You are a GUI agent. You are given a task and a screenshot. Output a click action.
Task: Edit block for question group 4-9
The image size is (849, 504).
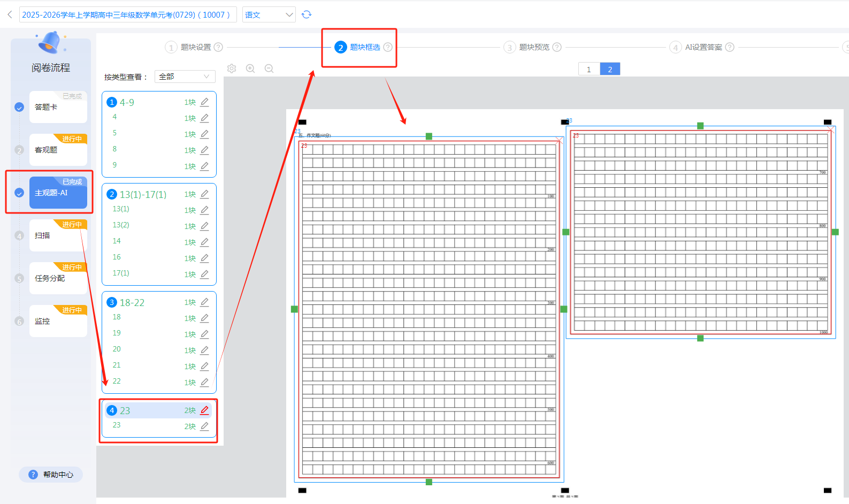pos(204,102)
